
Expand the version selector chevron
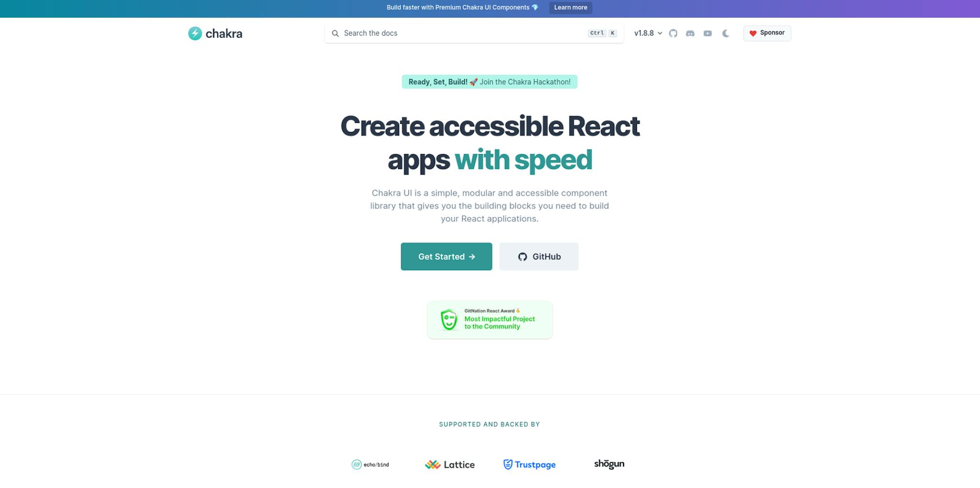pyautogui.click(x=660, y=33)
